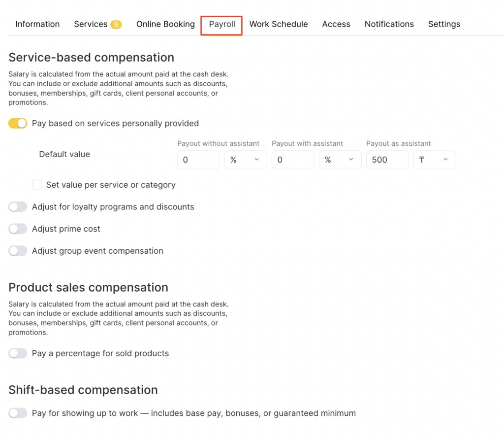Viewport: 504px width, 439px height.
Task: Select the Payroll tab
Action: coord(222,24)
